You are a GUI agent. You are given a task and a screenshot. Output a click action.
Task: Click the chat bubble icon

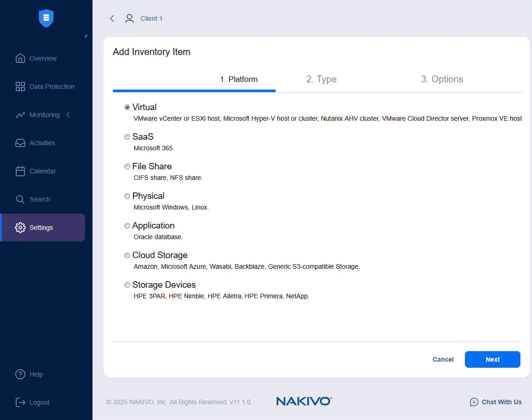474,402
